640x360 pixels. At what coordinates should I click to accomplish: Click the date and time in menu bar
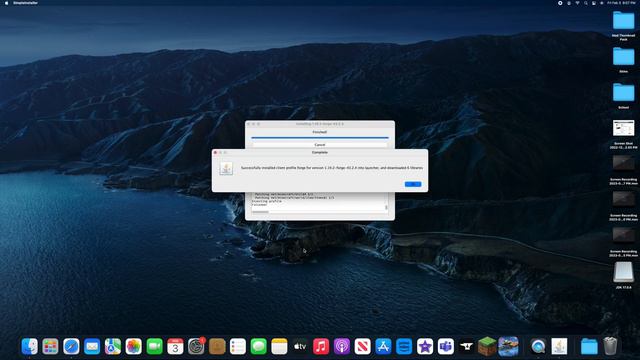(621, 3)
